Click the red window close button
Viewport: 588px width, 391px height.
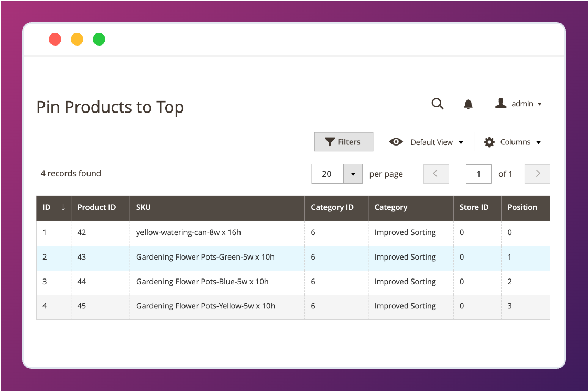[55, 39]
